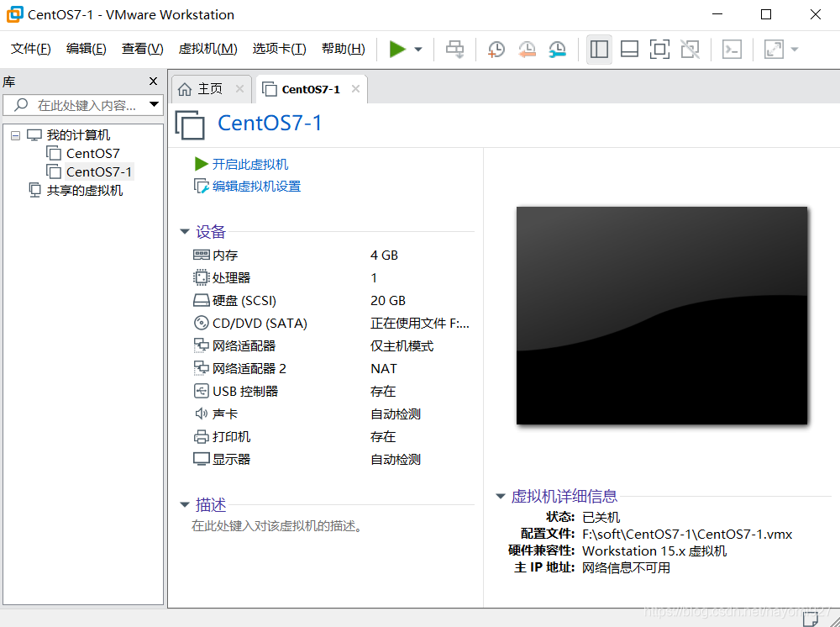Click the Workstation 15.x 虚拟机 compatibility text

coord(654,551)
